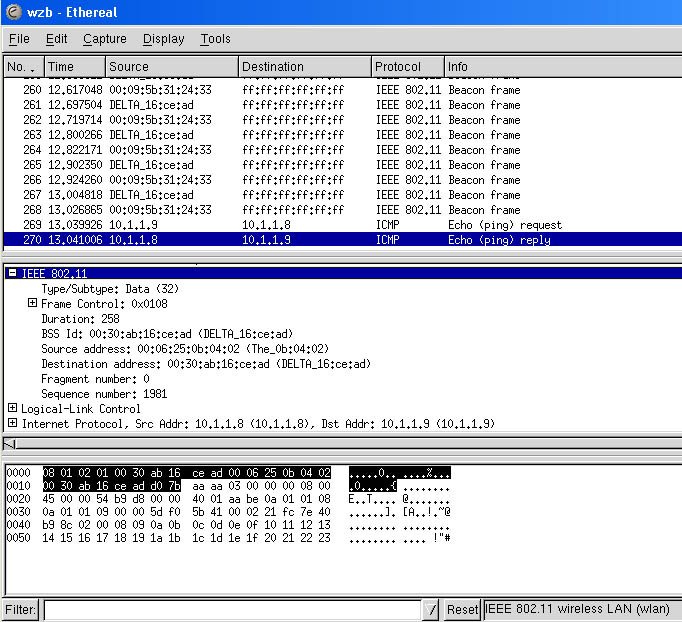Select the Destination address field line
682x622 pixels.
[x=206, y=364]
